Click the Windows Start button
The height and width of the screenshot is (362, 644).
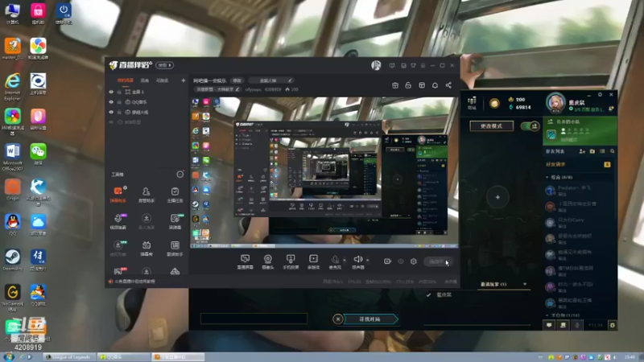(7, 357)
